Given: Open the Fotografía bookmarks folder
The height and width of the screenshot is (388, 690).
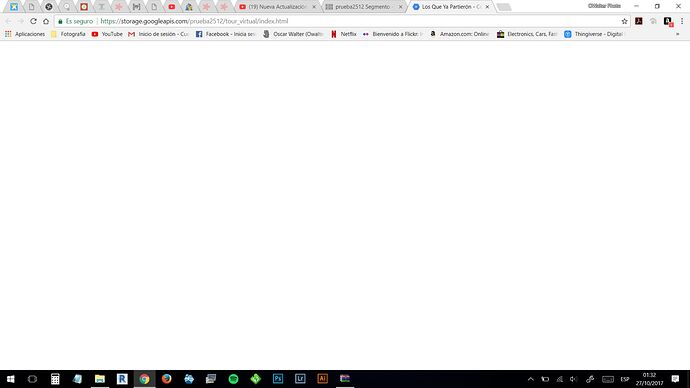Looking at the screenshot, I should pos(68,34).
